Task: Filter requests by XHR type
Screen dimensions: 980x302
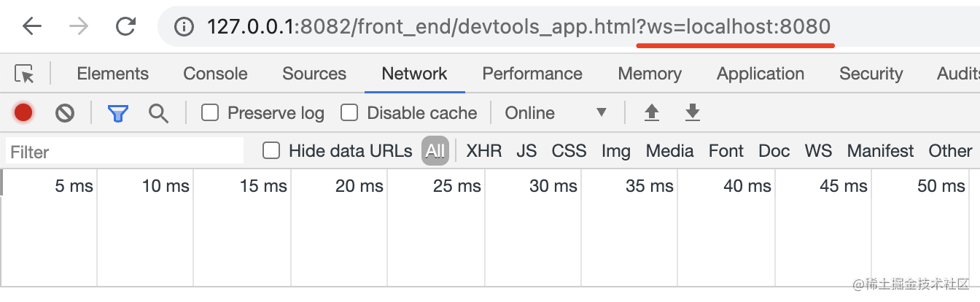Action: (x=484, y=151)
